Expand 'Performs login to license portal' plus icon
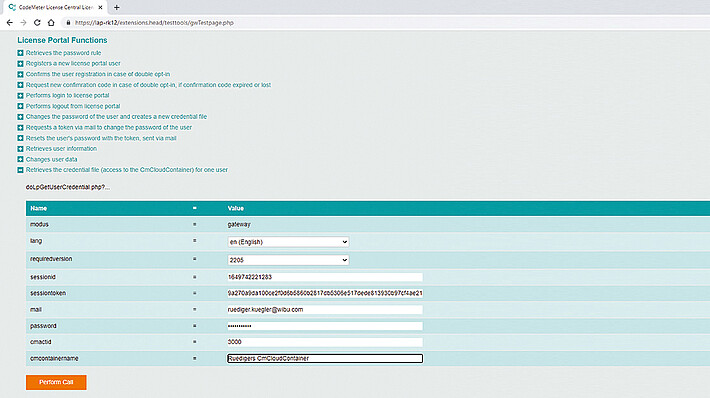 click(x=20, y=96)
